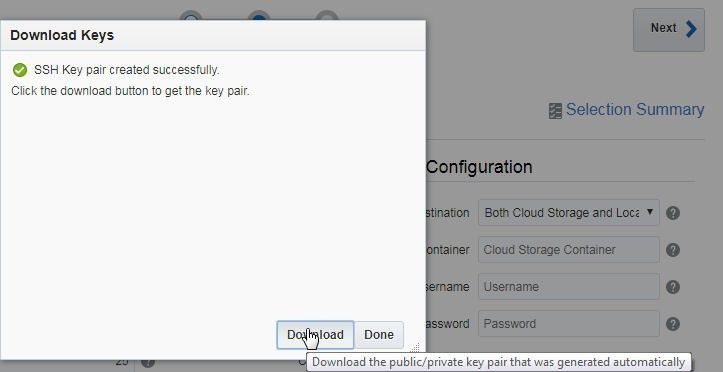Proceed with the Next wizard button
This screenshot has height=372, width=723.
pos(669,30)
